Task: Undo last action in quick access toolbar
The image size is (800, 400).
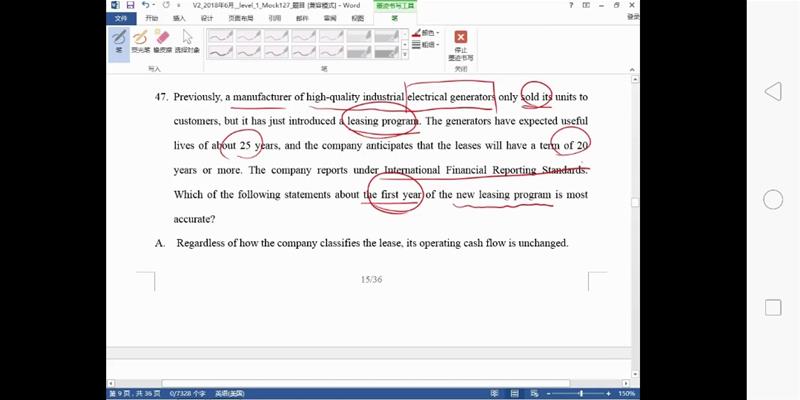Action: pos(145,5)
